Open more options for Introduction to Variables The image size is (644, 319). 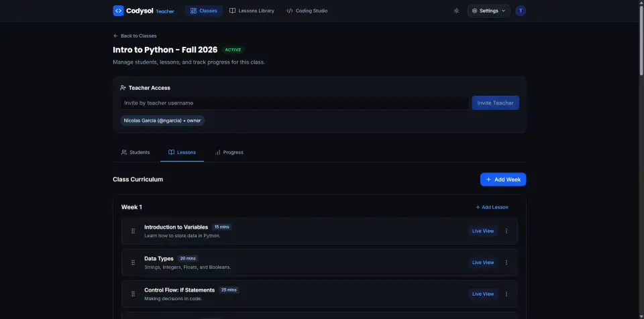pos(506,231)
